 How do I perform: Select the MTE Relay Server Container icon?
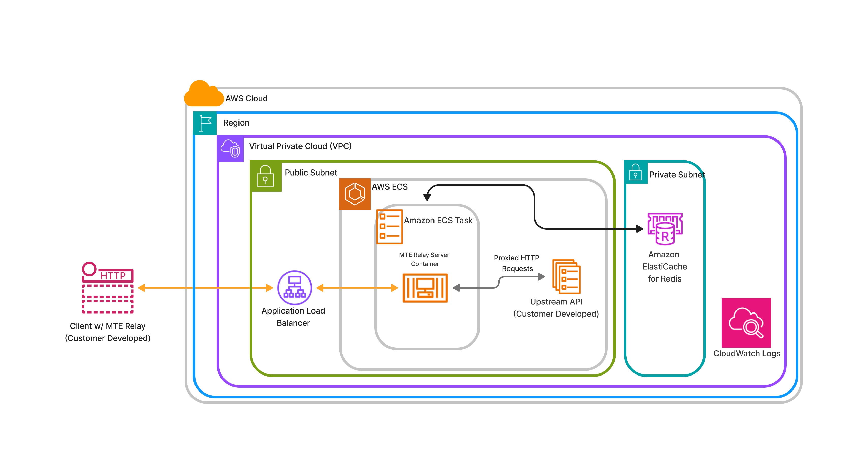[425, 288]
